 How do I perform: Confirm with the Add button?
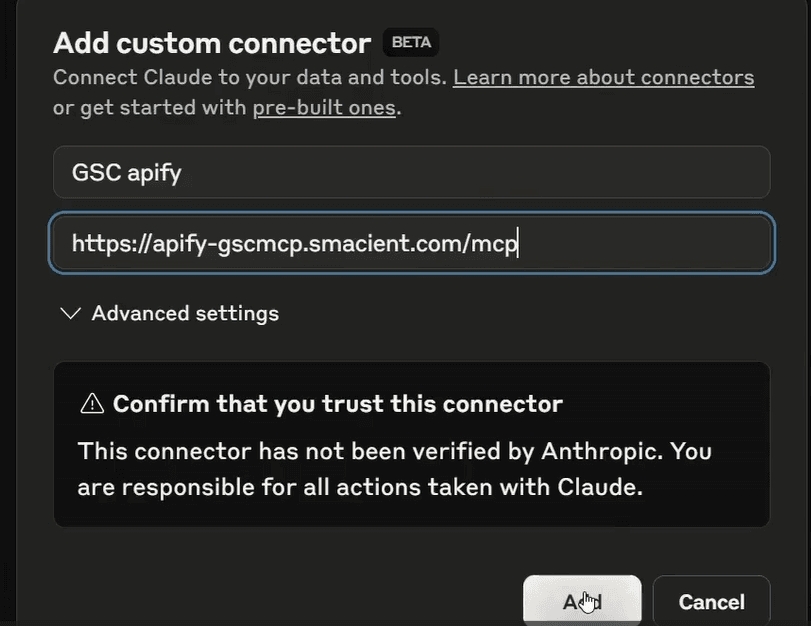pos(582,601)
